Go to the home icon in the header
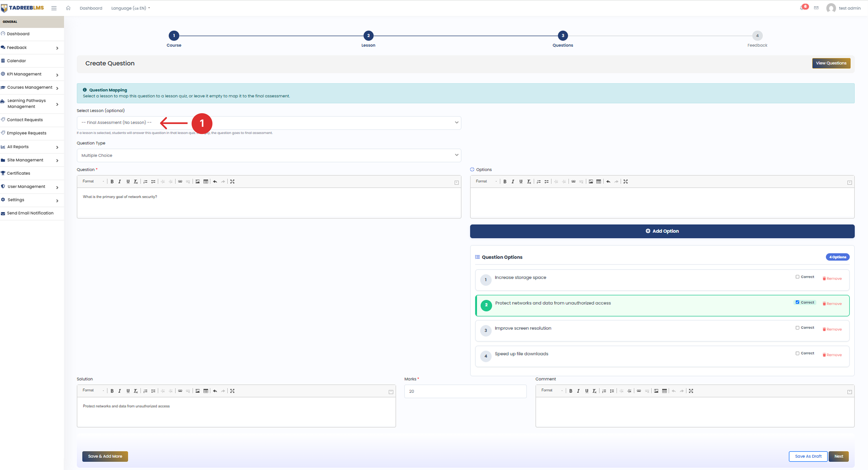Screen dimensions: 868x470 [68, 8]
